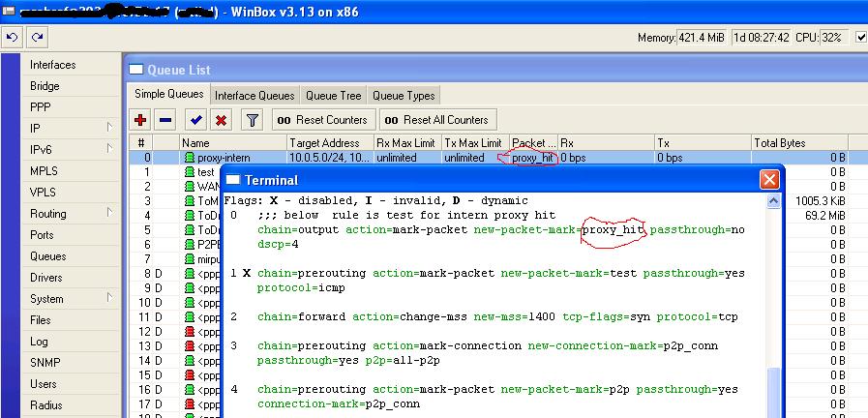Viewport: 868px width, 418px height.
Task: Click the Reset Counters button
Action: (324, 120)
